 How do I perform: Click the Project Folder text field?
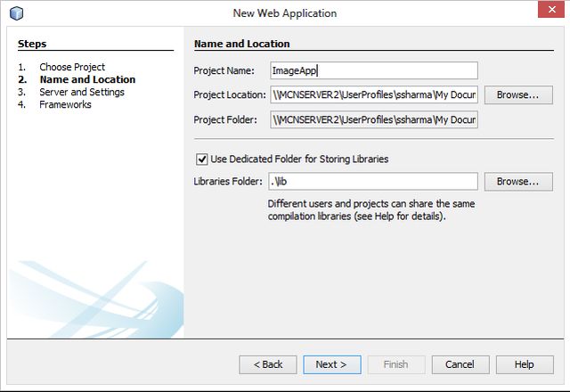pos(374,119)
